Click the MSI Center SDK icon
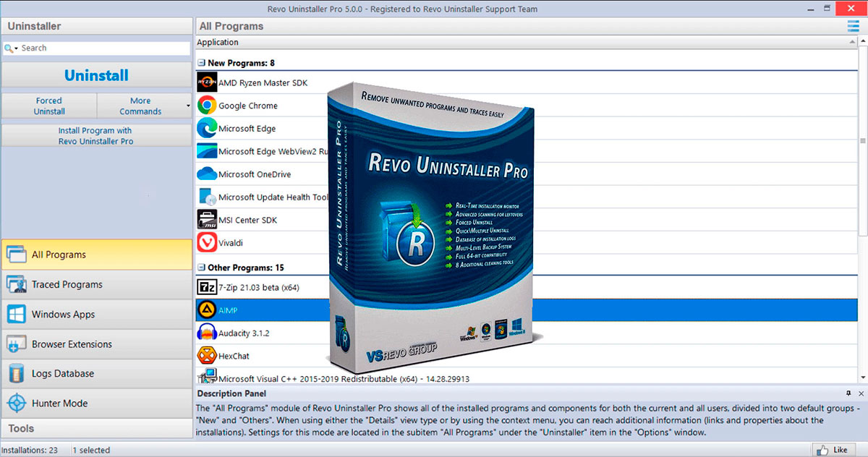The image size is (868, 457). tap(207, 219)
